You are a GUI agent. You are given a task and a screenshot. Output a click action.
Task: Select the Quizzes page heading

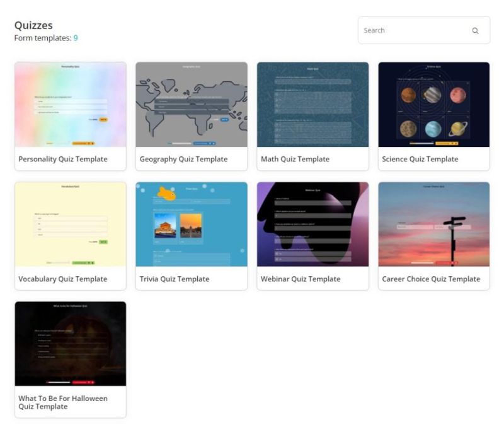[33, 25]
